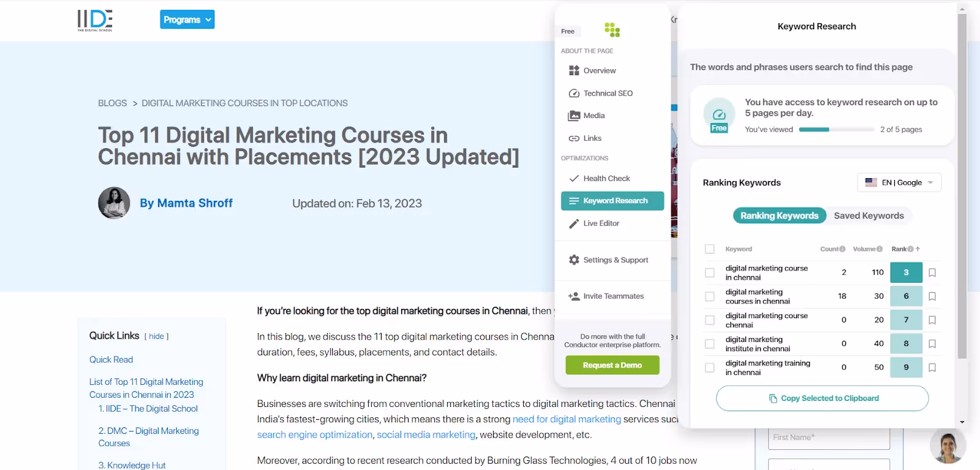Click the By Mamta Shroff author link

[186, 203]
